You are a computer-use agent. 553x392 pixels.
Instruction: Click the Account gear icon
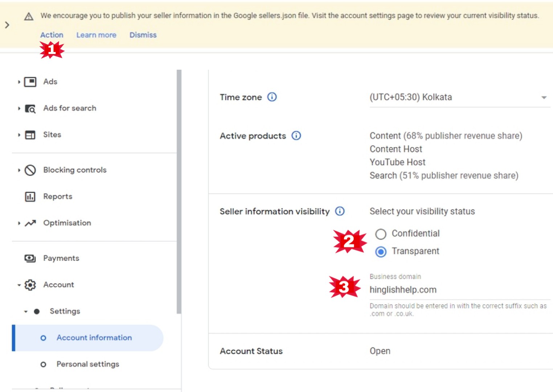30,285
